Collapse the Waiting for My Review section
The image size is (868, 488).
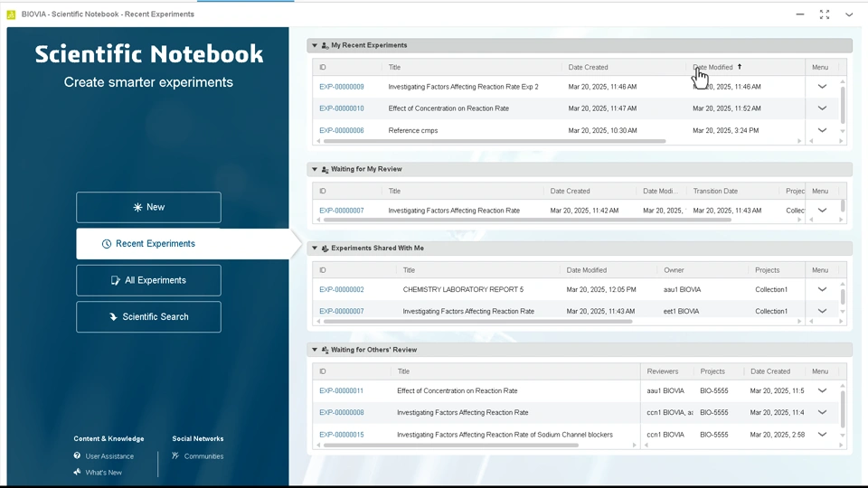(x=315, y=169)
